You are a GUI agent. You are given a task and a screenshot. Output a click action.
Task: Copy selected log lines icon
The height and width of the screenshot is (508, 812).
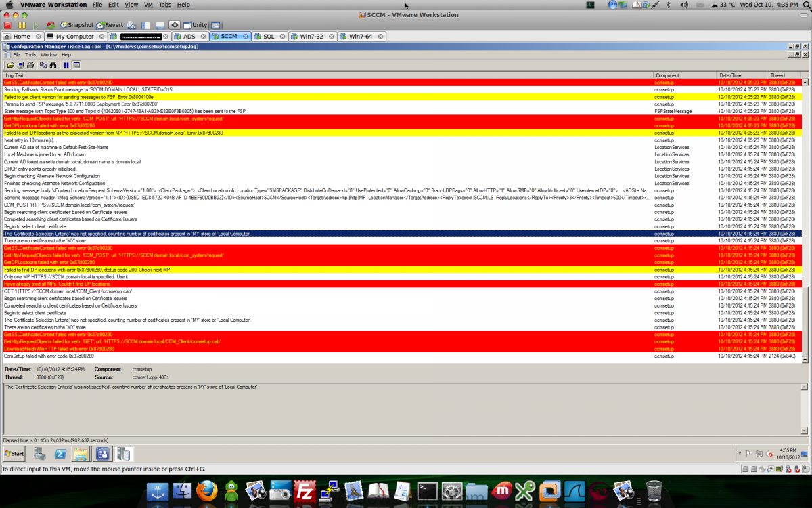(43, 65)
